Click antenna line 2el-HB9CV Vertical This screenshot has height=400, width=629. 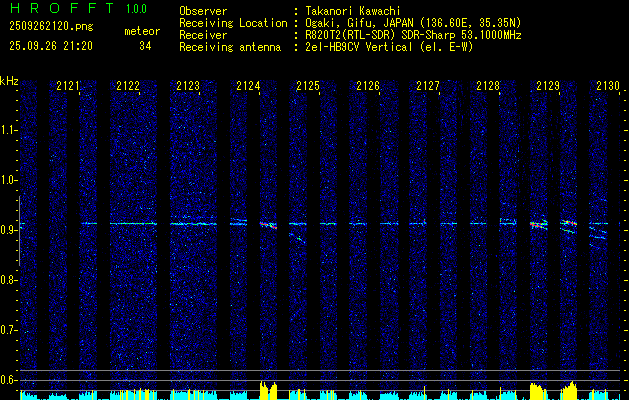[x=389, y=47]
